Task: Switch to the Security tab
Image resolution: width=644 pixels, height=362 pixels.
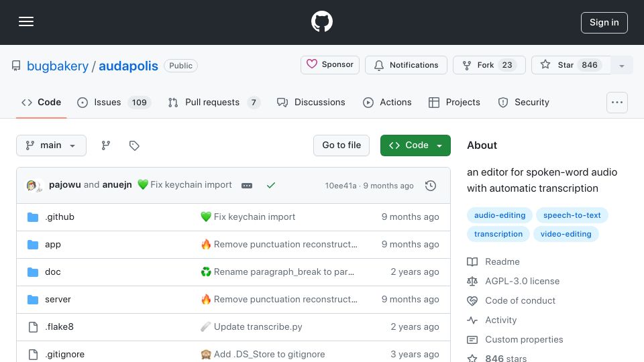Action: pos(523,102)
